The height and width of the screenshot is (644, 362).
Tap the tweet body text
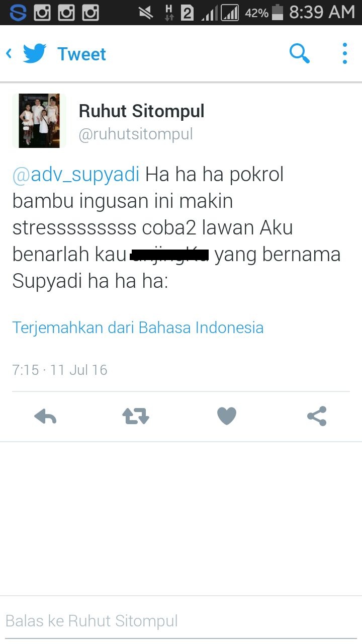point(176,228)
